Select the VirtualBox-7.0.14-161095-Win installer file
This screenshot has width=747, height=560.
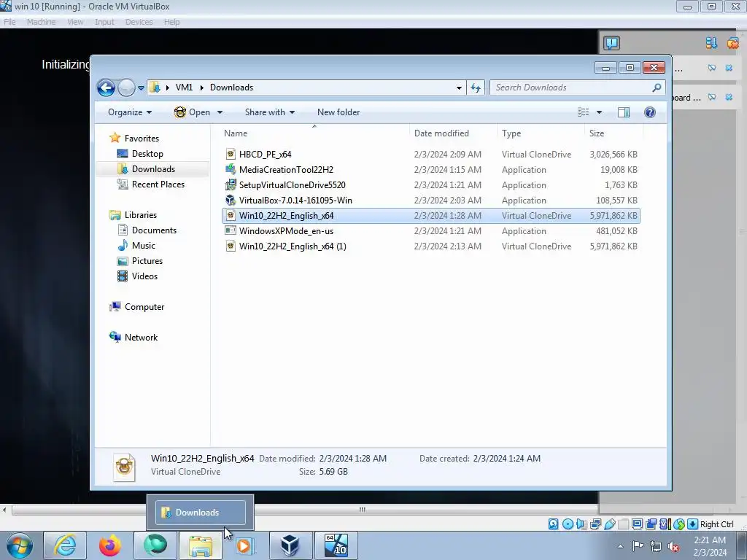click(x=430, y=201)
